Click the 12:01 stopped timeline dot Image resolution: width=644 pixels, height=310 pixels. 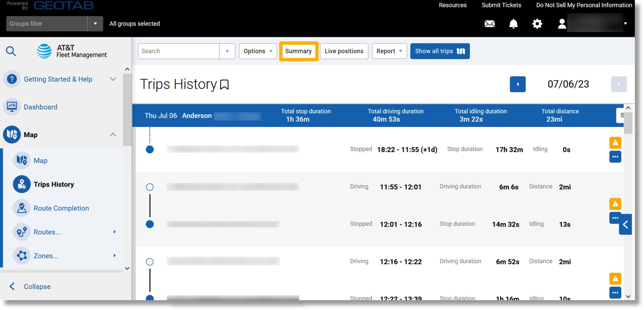pyautogui.click(x=150, y=224)
